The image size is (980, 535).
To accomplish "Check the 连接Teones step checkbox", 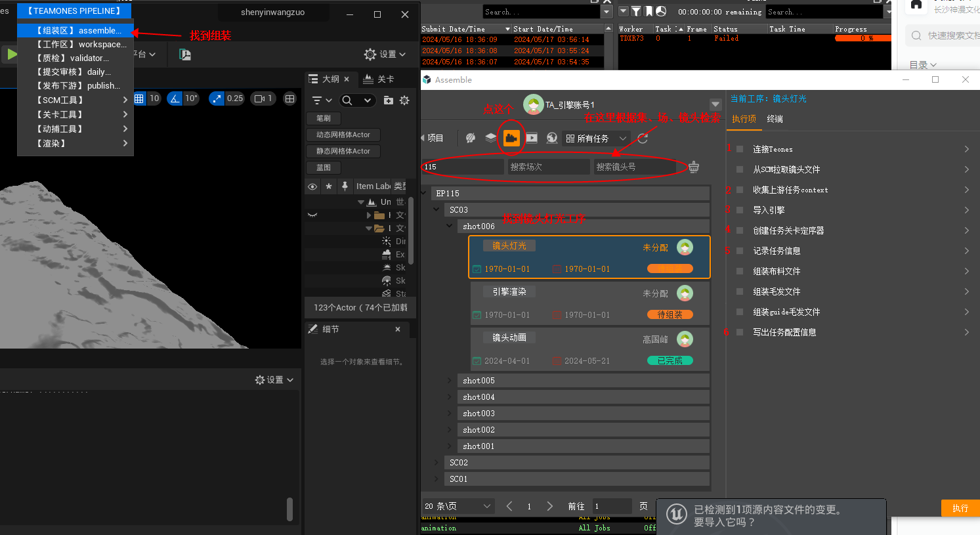I will (x=740, y=149).
